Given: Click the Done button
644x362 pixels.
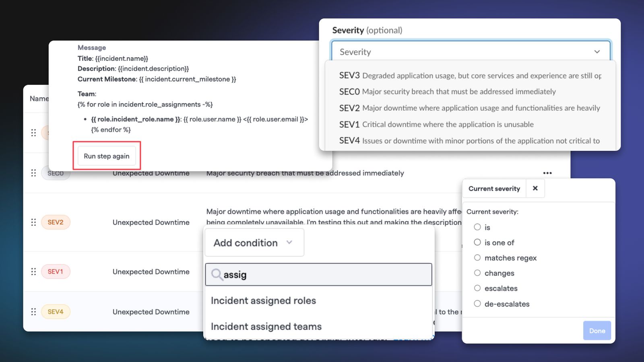Looking at the screenshot, I should point(597,331).
